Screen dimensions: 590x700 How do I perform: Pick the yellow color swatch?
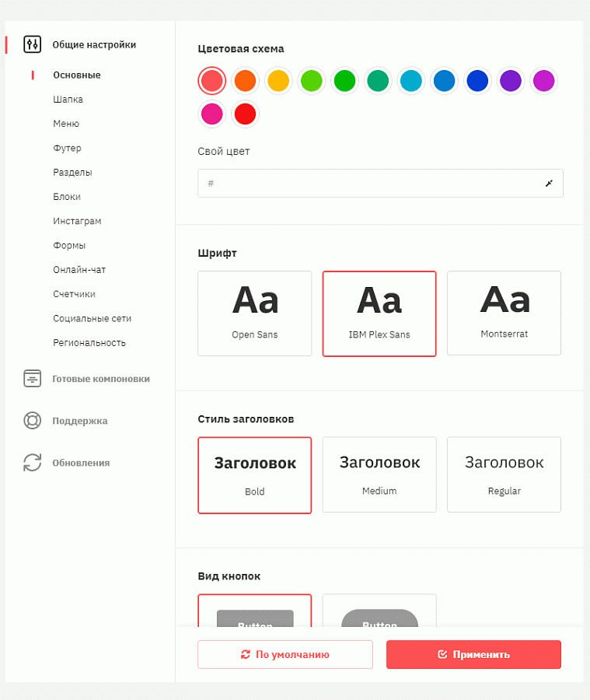pos(278,80)
